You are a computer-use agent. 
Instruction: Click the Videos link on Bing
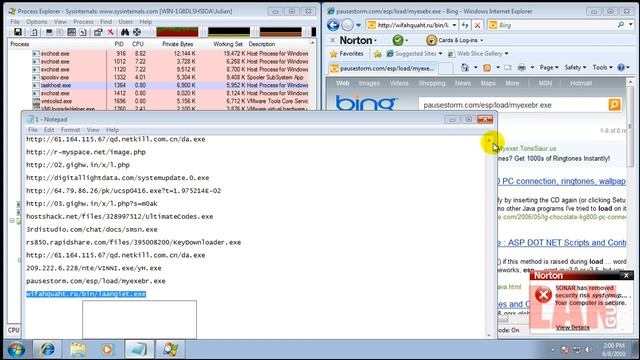pos(399,83)
